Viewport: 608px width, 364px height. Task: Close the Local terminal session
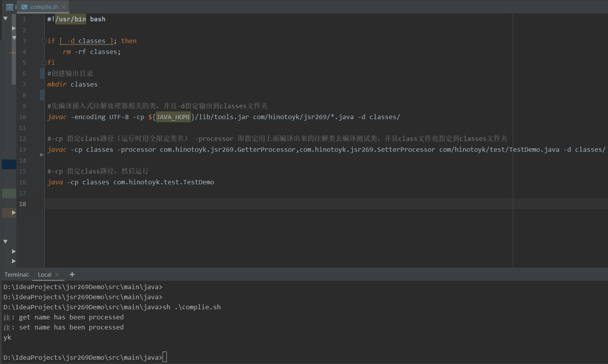pyautogui.click(x=57, y=274)
